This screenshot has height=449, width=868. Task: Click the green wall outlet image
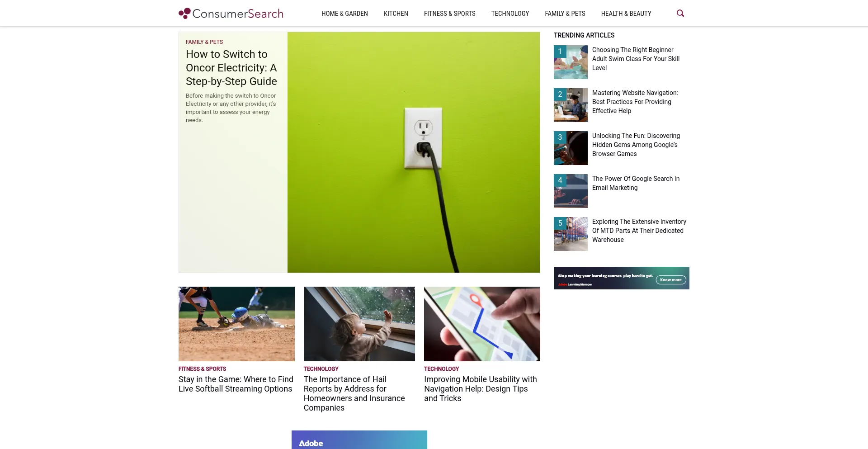click(x=414, y=152)
